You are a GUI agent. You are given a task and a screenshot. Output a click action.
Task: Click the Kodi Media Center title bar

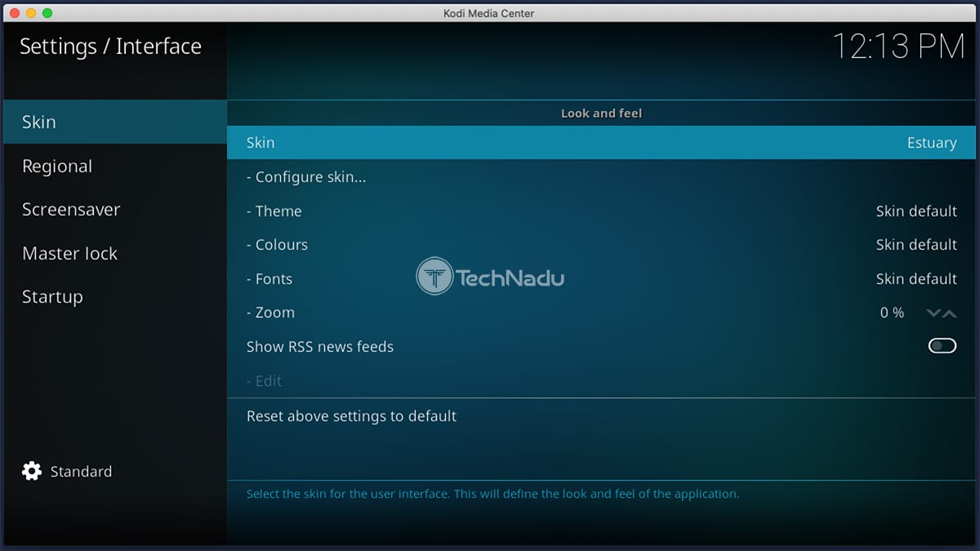pyautogui.click(x=490, y=13)
